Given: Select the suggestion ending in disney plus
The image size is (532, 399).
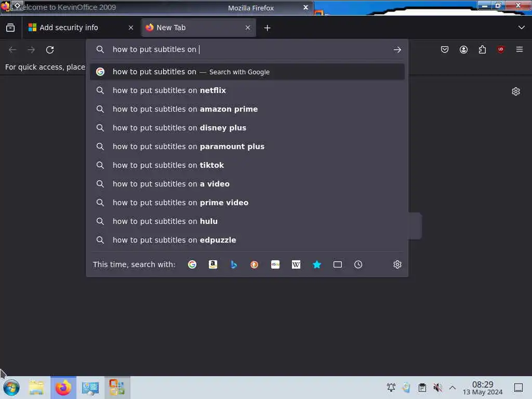Looking at the screenshot, I should coord(247,128).
